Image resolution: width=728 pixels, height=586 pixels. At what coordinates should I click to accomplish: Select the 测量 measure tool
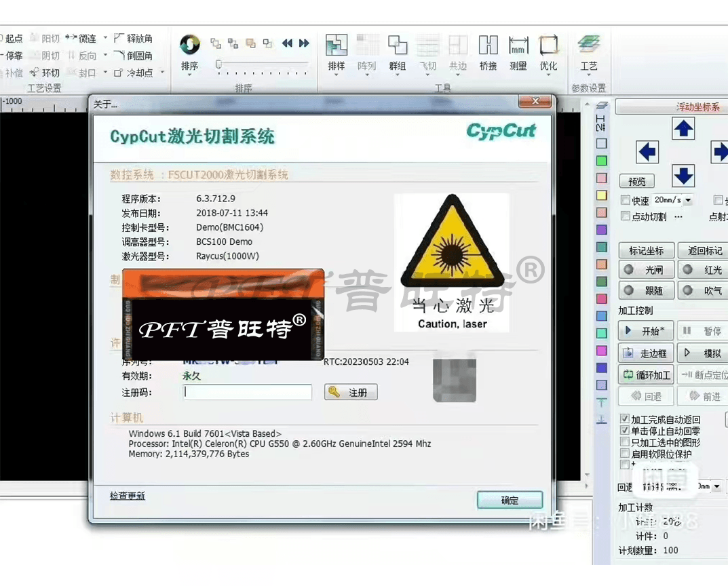click(x=518, y=53)
